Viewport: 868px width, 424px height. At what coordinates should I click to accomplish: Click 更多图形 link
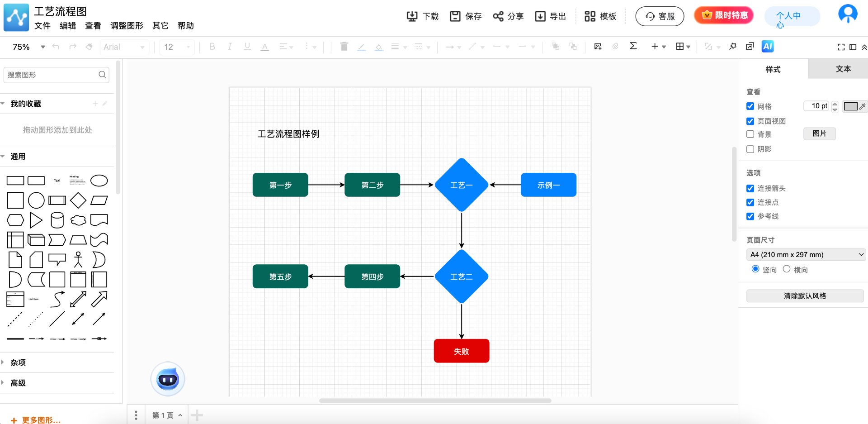point(36,420)
